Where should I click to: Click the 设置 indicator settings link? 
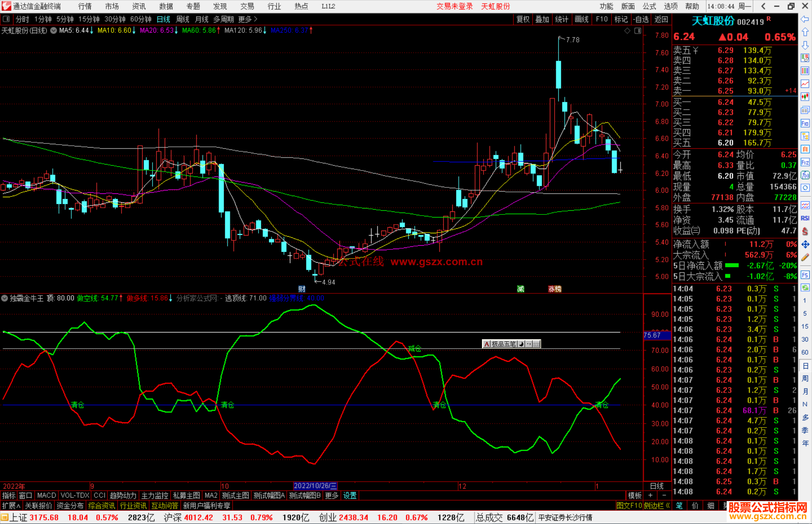coord(350,495)
